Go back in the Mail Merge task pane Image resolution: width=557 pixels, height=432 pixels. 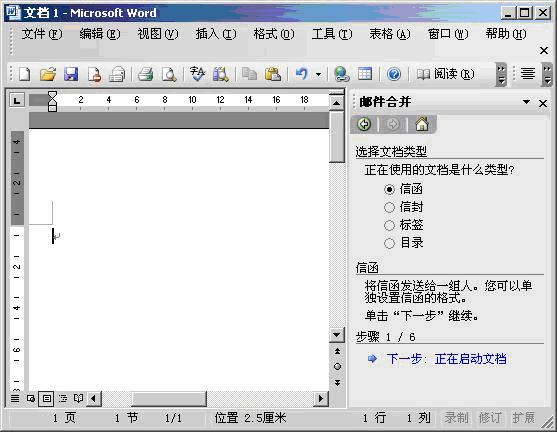(x=364, y=124)
